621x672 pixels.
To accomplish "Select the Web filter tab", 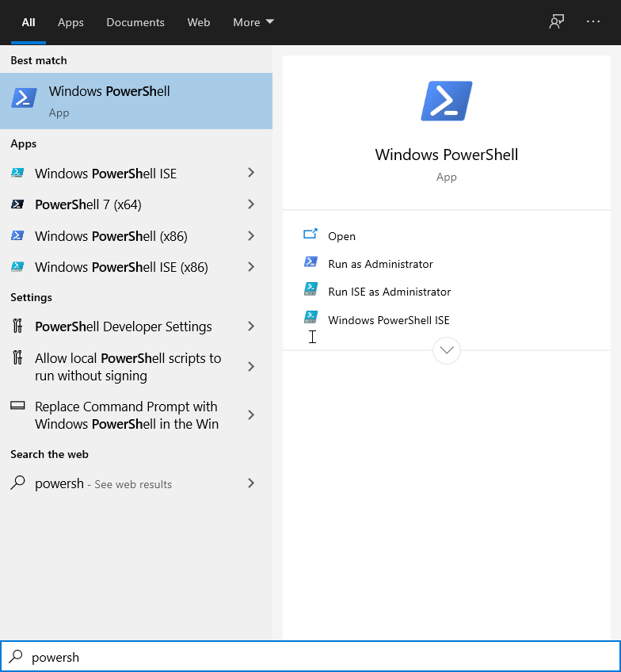I will [x=199, y=22].
